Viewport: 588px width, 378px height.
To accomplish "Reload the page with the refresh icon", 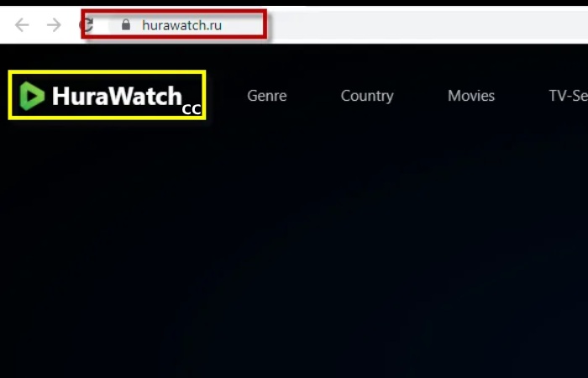I will point(87,25).
